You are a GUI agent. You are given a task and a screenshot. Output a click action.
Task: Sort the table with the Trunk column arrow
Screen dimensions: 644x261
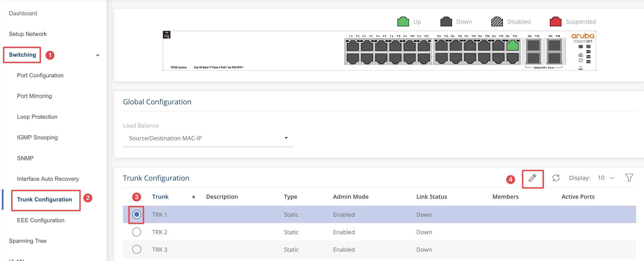(x=193, y=197)
